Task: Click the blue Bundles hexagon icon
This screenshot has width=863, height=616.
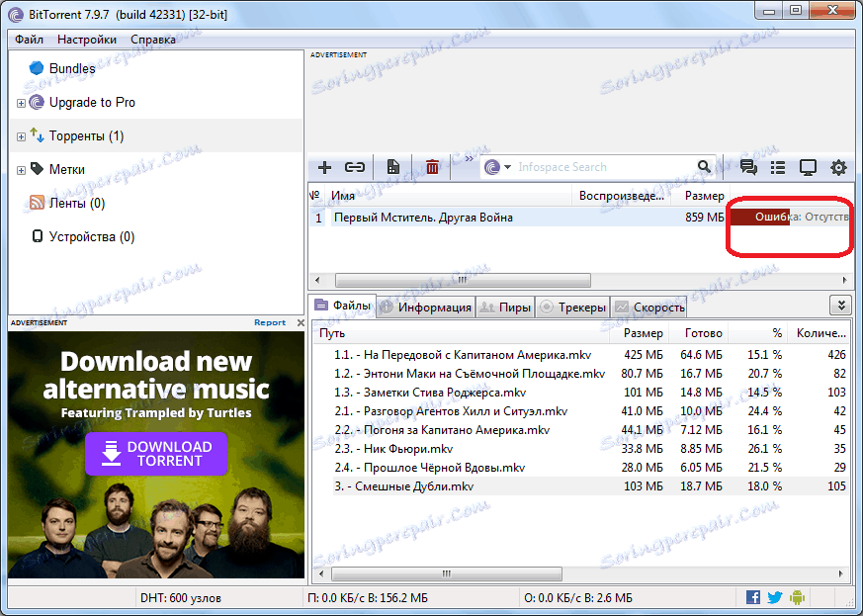Action: pos(37,68)
